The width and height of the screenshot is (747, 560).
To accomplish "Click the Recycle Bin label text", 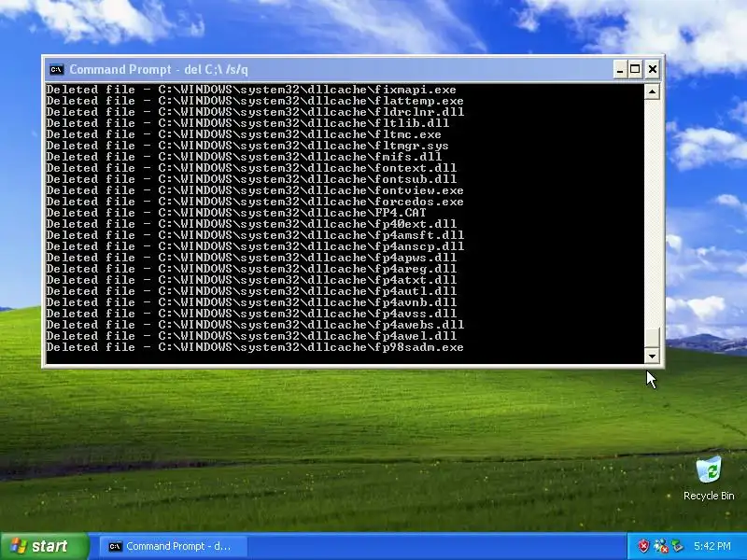I will (x=709, y=496).
